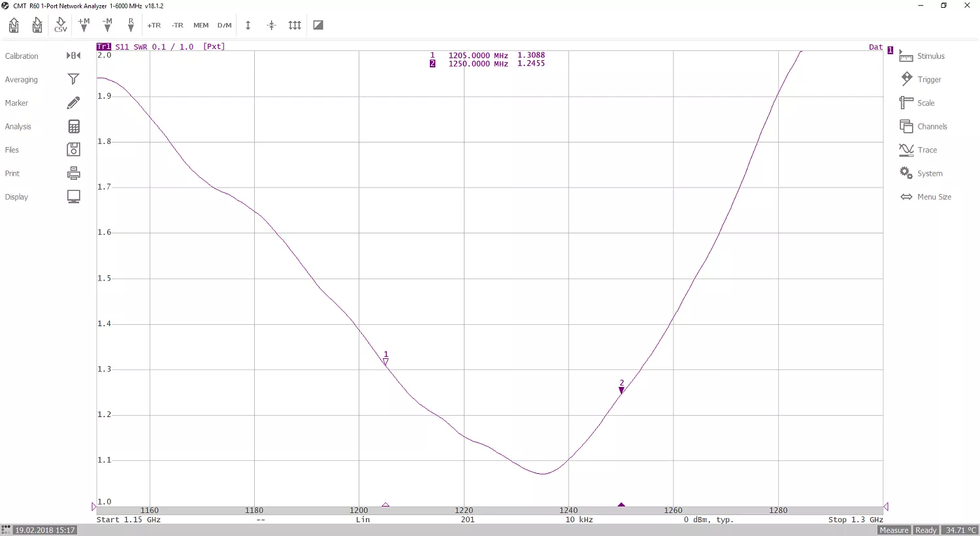Screen dimensions: 980x536
Task: Click the display monitor icon
Action: click(73, 197)
